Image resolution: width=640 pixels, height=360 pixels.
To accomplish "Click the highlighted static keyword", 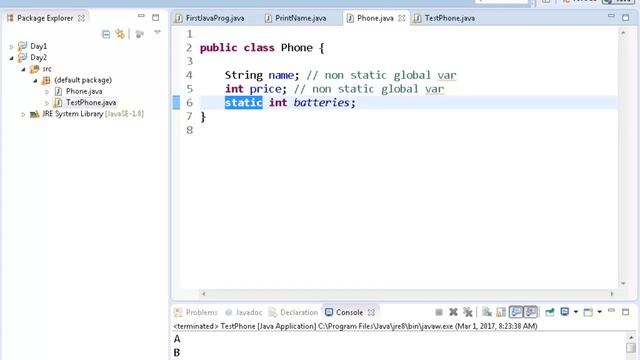I will 243,102.
